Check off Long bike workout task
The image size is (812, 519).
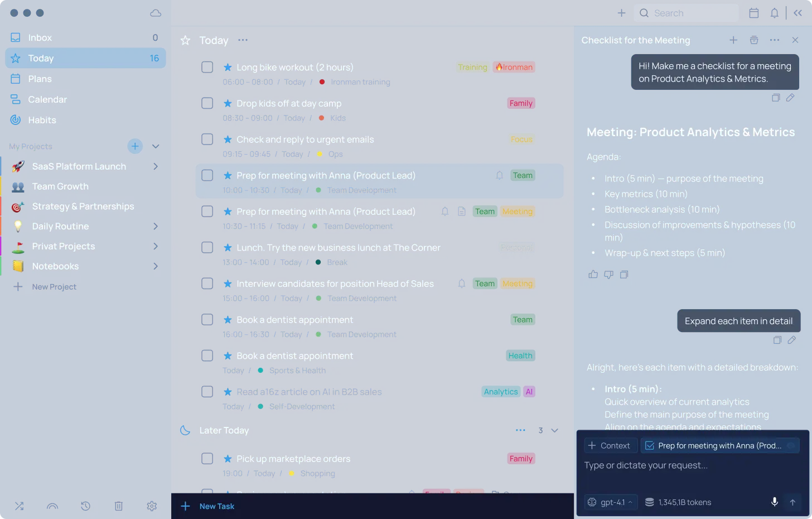[207, 68]
